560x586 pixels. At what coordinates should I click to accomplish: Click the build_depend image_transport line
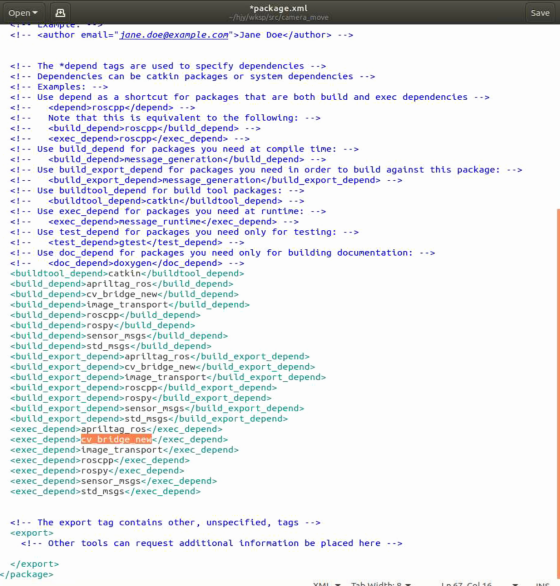point(130,305)
